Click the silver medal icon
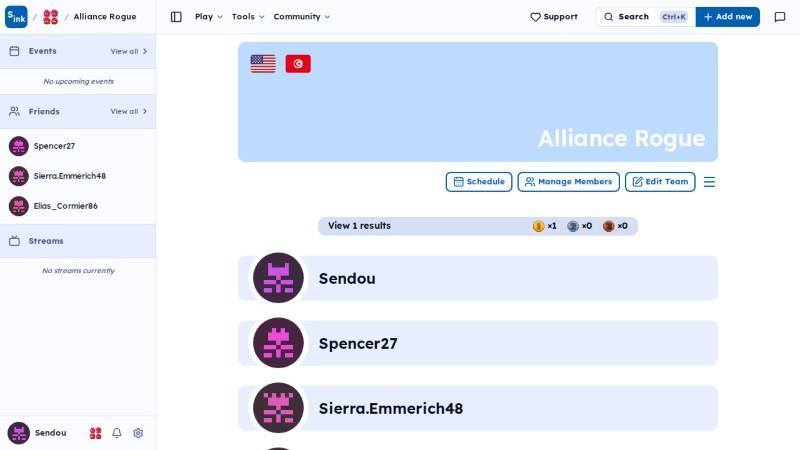The image size is (800, 450). [x=573, y=226]
